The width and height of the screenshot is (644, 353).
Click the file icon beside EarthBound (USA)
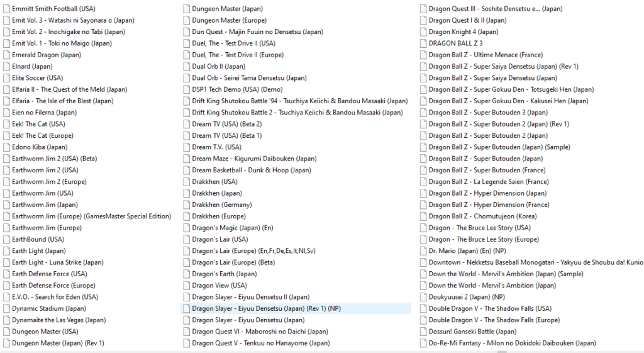click(x=6, y=239)
